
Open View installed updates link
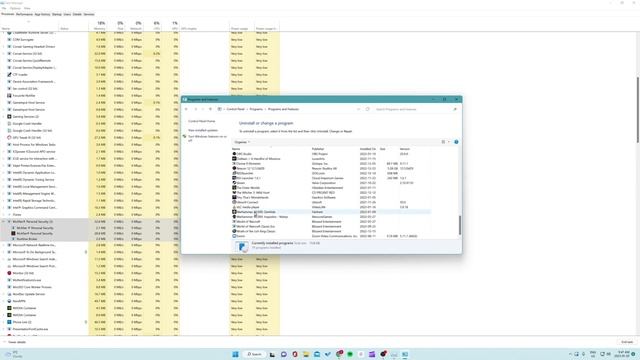(x=203, y=130)
